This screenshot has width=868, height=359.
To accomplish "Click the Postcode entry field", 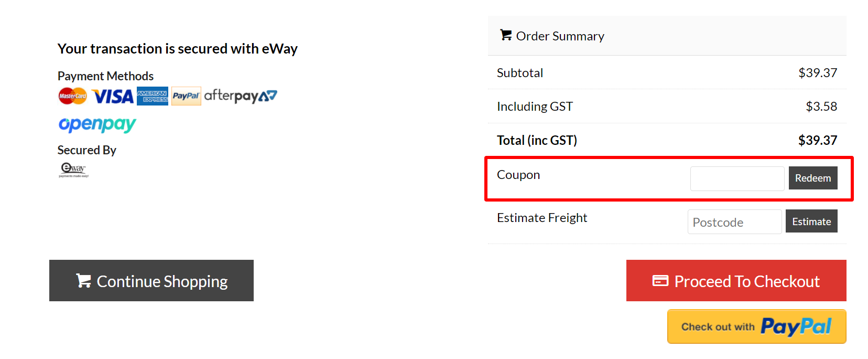I will [734, 221].
